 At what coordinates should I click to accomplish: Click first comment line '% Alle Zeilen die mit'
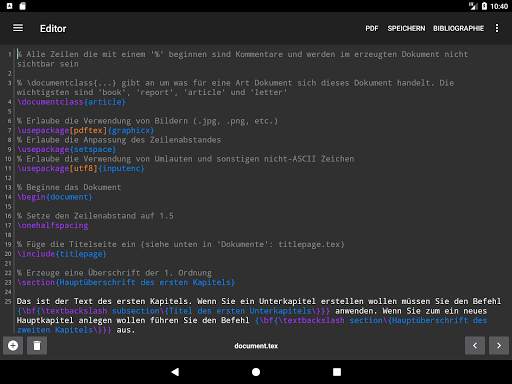coord(243,59)
